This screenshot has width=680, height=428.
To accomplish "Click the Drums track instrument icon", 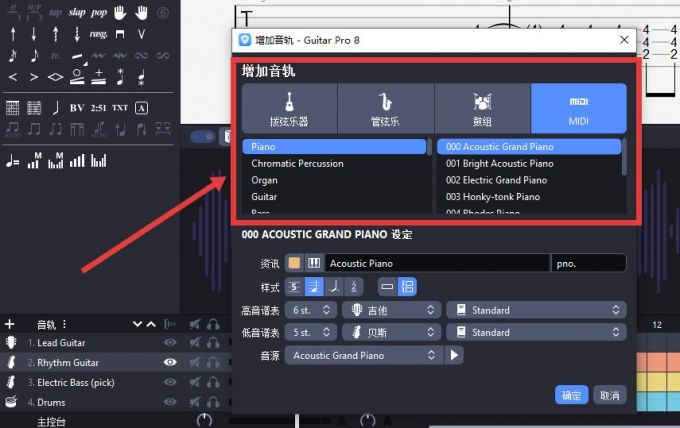I will pos(11,402).
